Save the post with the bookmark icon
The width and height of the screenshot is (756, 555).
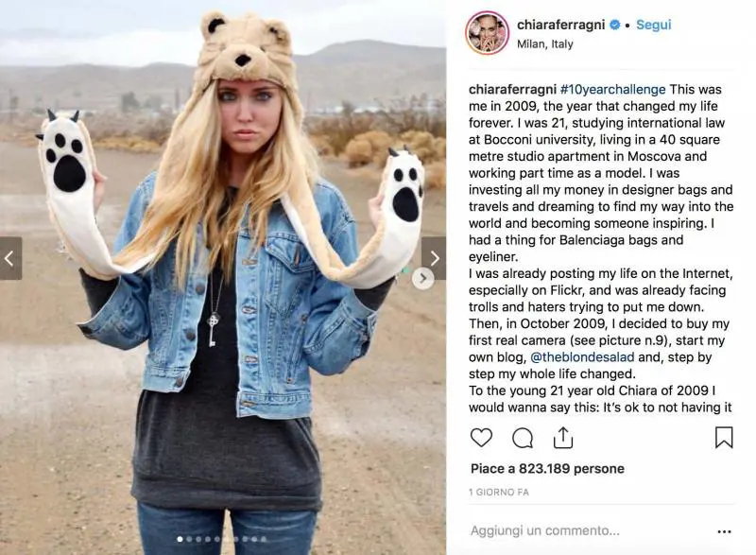pyautogui.click(x=724, y=438)
